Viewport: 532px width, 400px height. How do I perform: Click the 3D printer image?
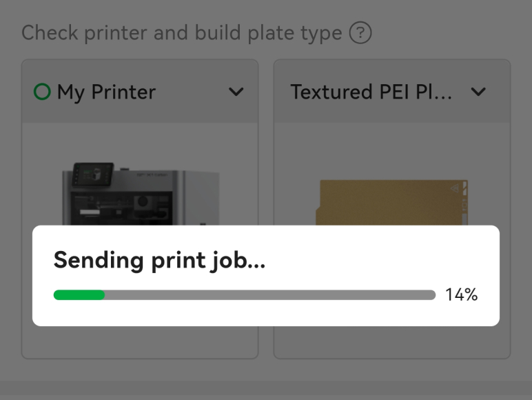pyautogui.click(x=140, y=193)
